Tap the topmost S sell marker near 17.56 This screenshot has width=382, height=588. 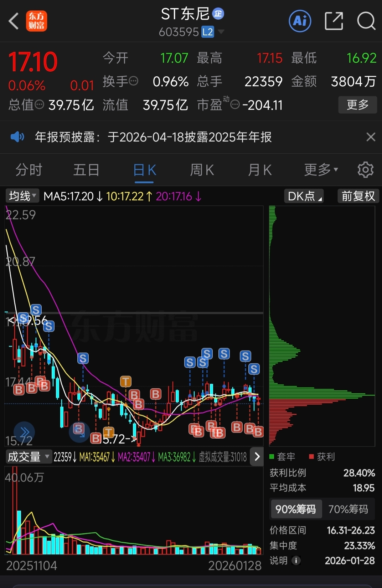36,310
